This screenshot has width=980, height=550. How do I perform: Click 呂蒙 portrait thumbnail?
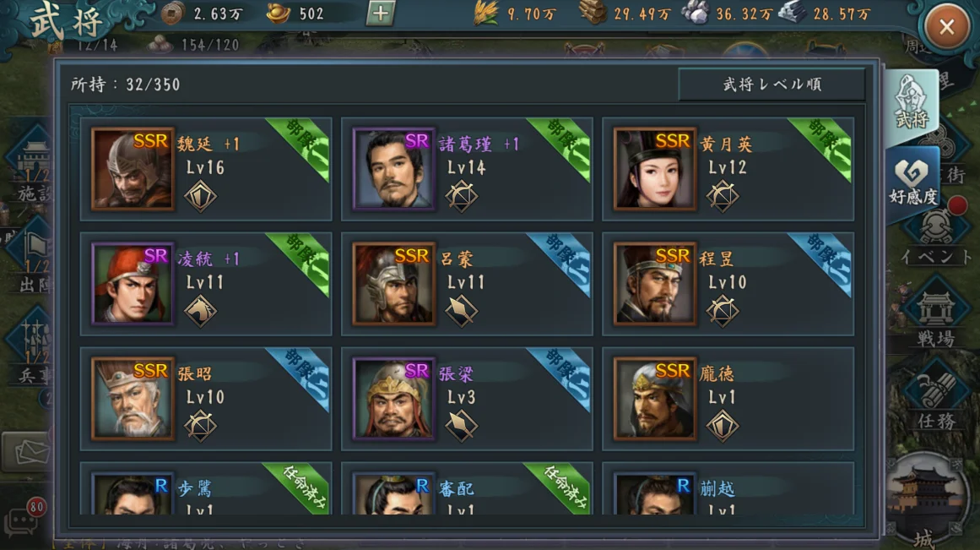[393, 283]
